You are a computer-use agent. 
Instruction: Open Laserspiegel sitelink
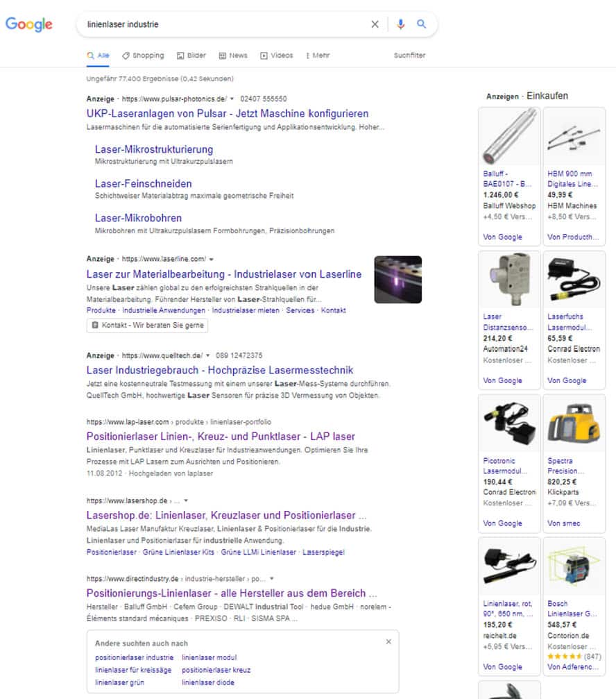point(323,552)
